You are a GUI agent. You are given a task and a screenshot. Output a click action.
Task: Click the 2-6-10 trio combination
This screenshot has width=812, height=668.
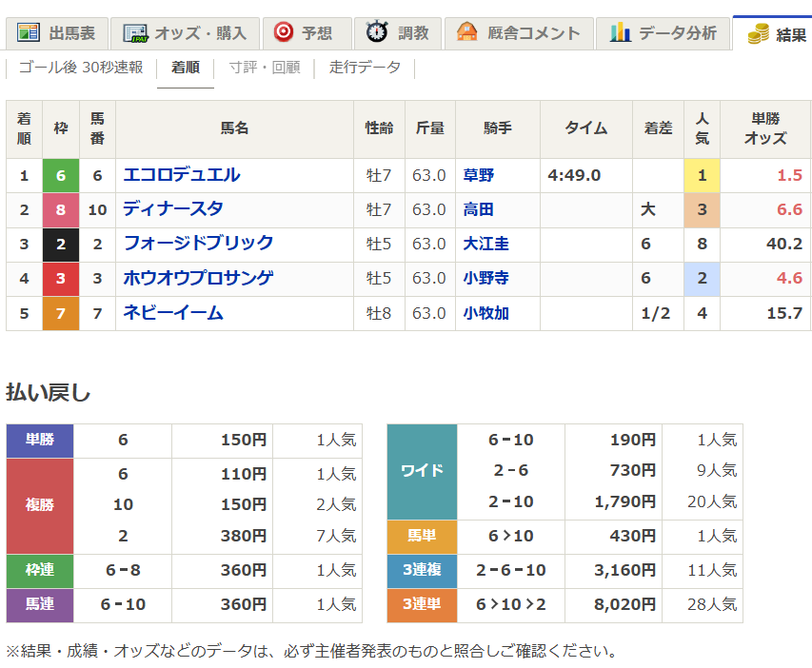tap(510, 570)
